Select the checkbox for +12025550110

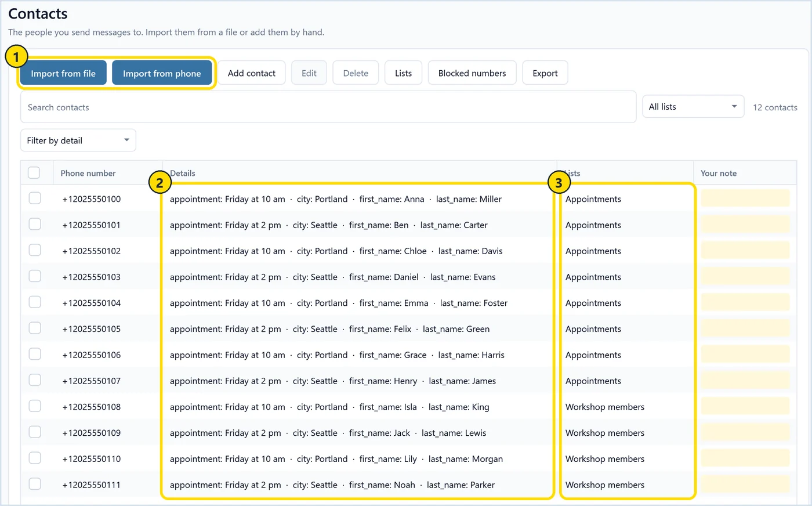[35, 458]
